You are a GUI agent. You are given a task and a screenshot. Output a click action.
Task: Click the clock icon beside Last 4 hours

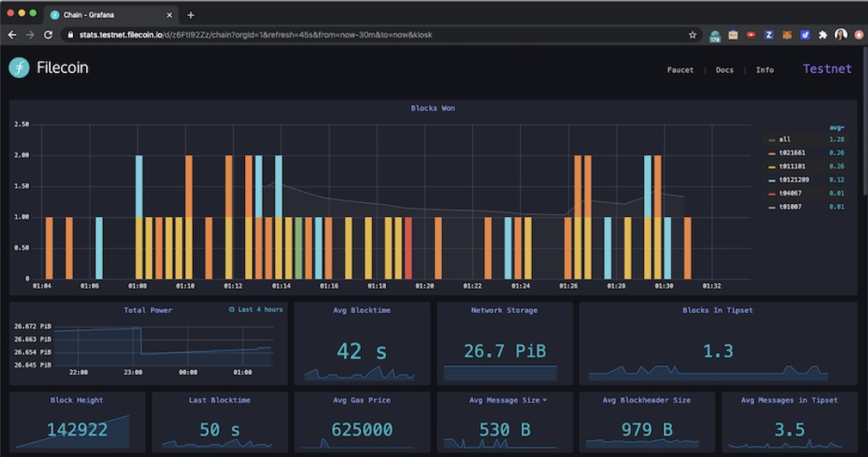coord(231,309)
